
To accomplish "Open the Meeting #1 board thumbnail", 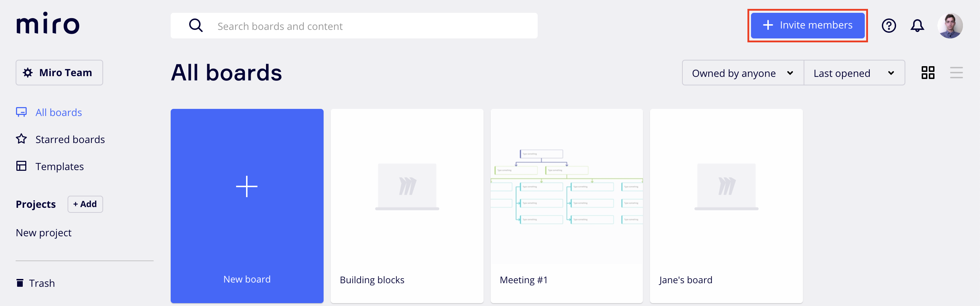I will 566,186.
